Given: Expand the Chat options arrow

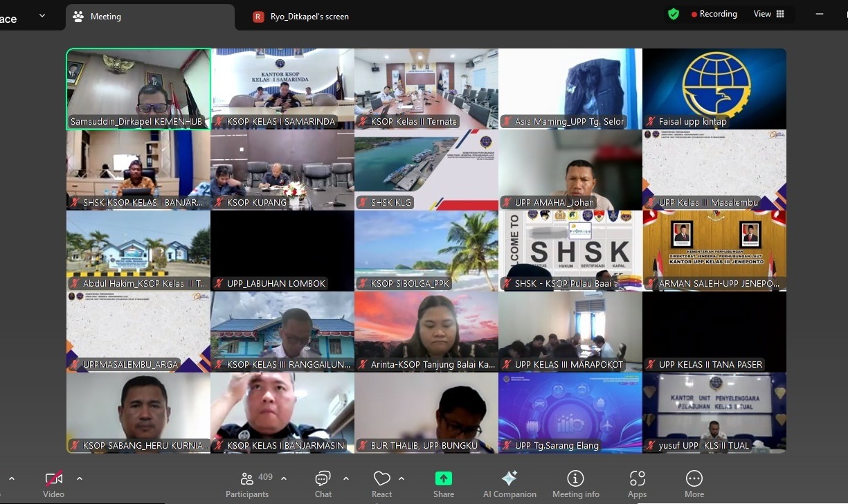Looking at the screenshot, I should click(346, 478).
